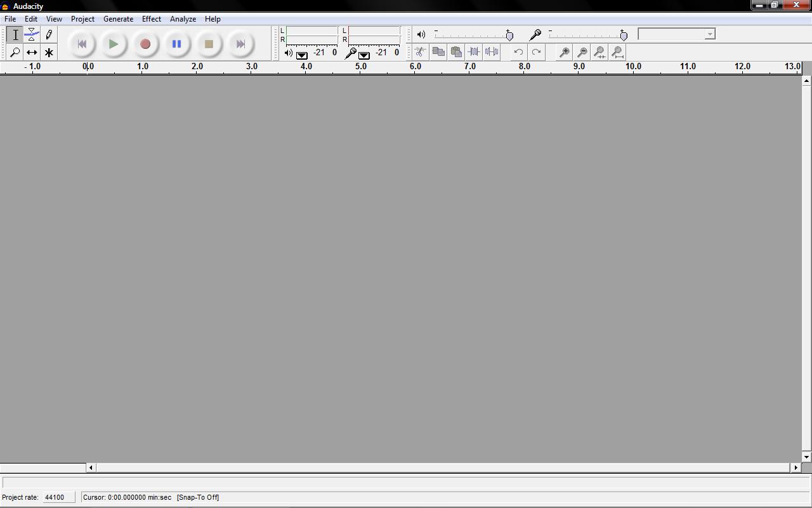
Task: Open the File menu
Action: click(10, 19)
